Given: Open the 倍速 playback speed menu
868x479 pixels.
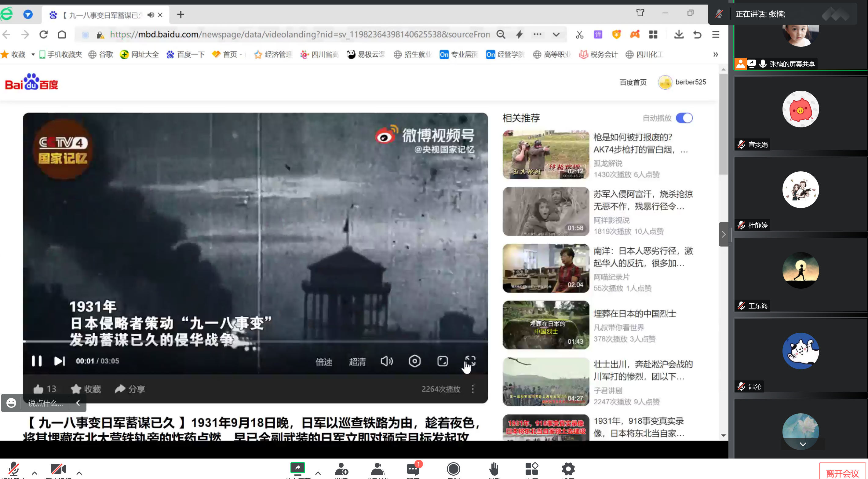Looking at the screenshot, I should pos(323,362).
